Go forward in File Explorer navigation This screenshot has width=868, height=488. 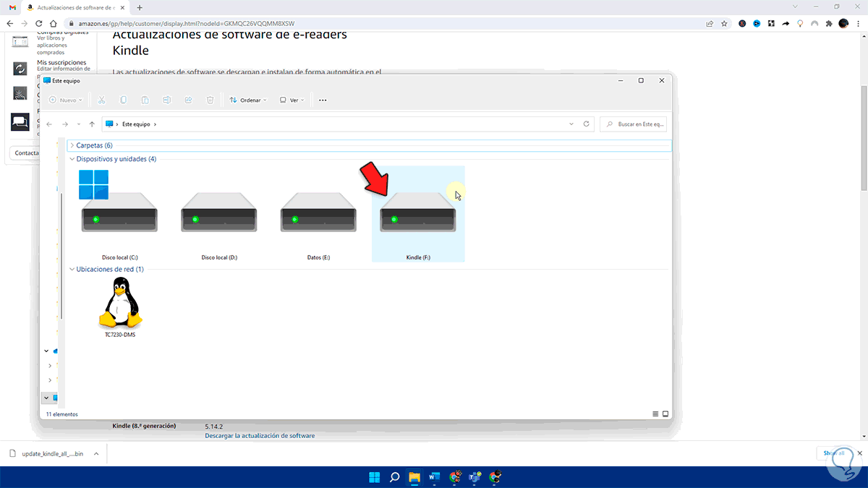[65, 124]
